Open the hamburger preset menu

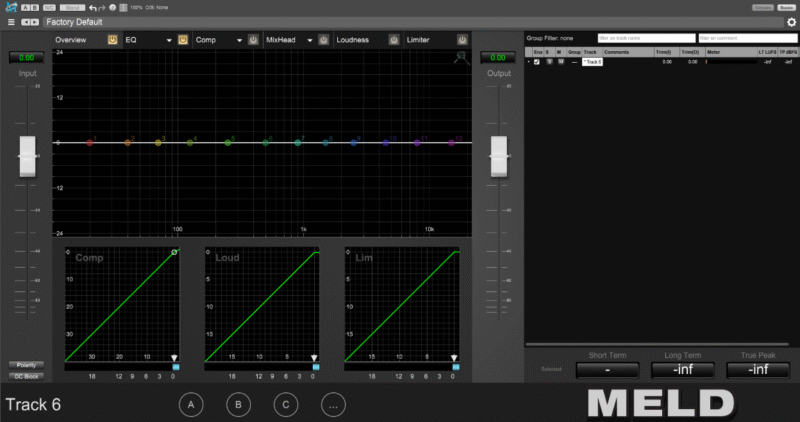point(11,22)
